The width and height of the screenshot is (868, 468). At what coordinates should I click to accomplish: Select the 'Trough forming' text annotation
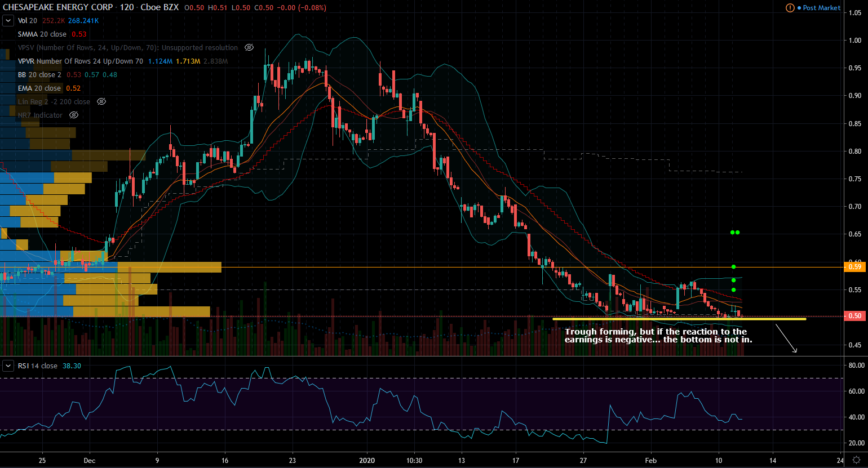point(658,336)
